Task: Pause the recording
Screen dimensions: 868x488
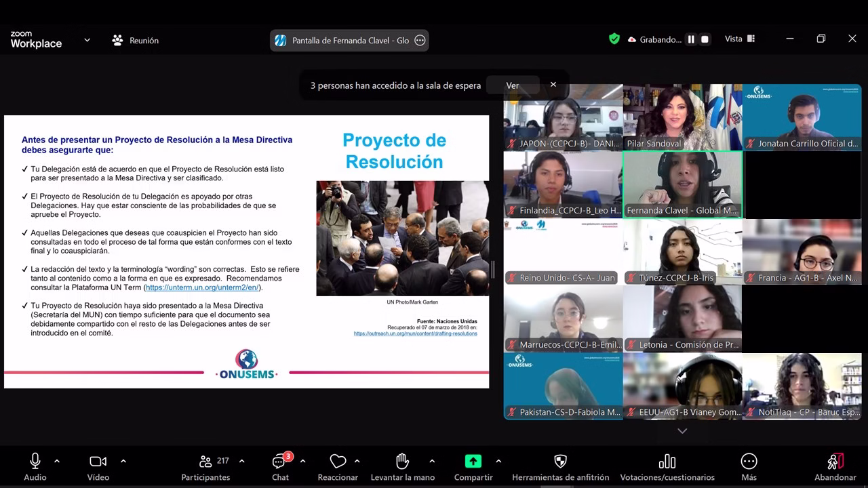Action: [x=691, y=39]
